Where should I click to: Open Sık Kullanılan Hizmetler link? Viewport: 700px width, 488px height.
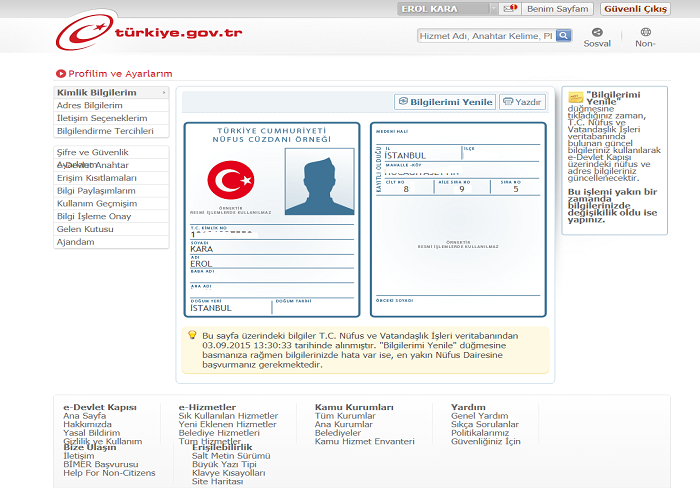228,416
